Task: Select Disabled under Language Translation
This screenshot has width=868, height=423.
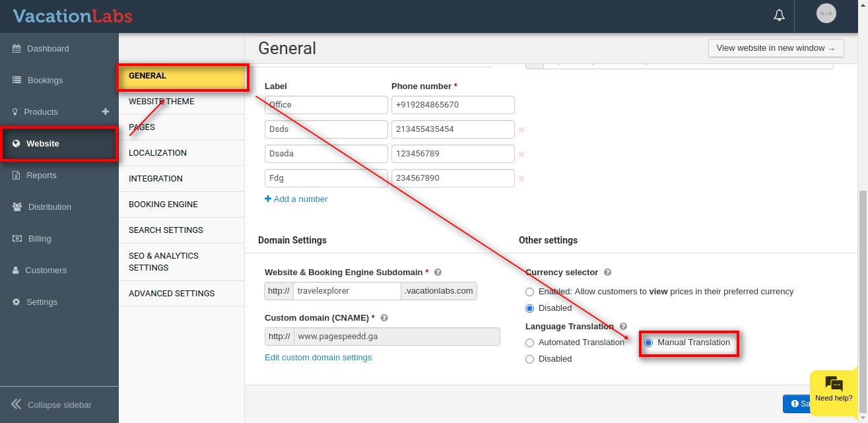Action: (529, 360)
